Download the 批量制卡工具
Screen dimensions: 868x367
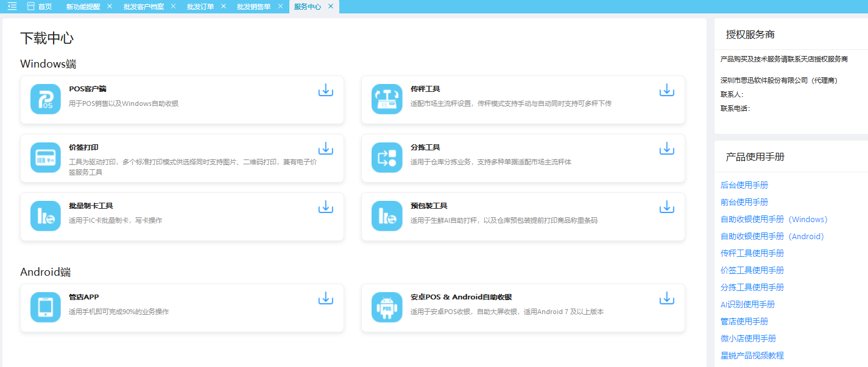(326, 207)
